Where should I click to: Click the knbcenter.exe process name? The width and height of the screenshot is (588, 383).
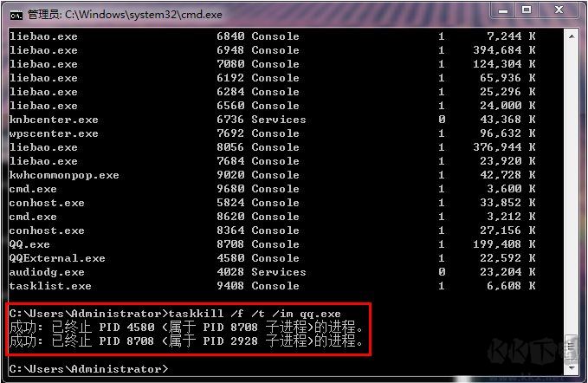pyautogui.click(x=54, y=120)
